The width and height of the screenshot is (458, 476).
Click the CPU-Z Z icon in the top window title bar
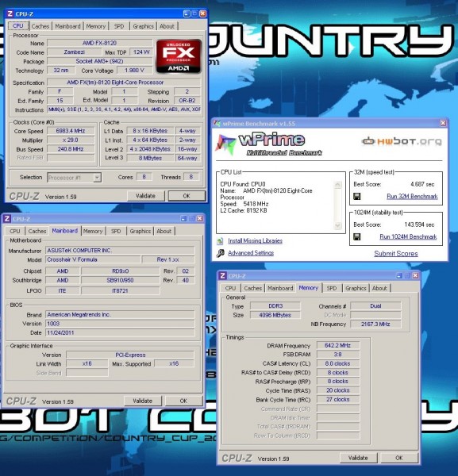[x=10, y=13]
